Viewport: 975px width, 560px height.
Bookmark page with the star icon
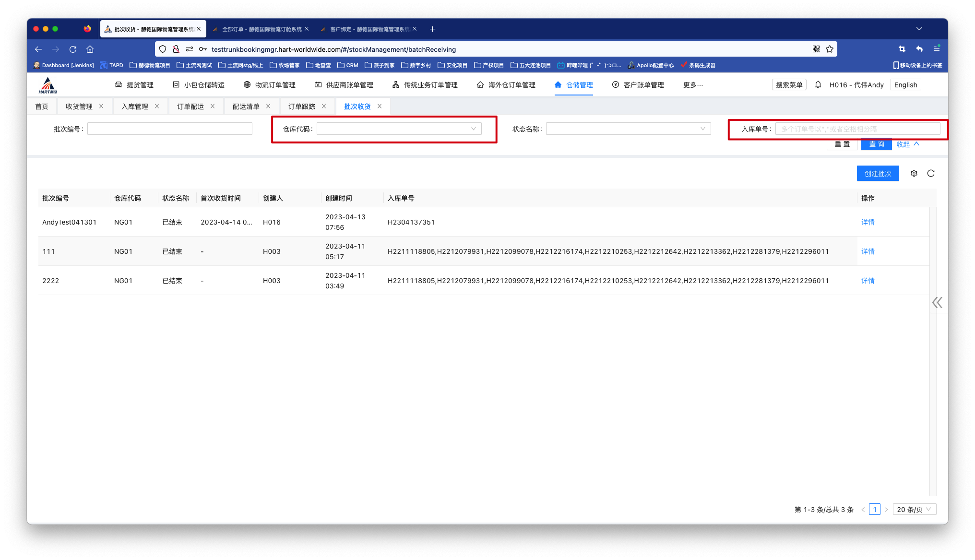(x=830, y=49)
